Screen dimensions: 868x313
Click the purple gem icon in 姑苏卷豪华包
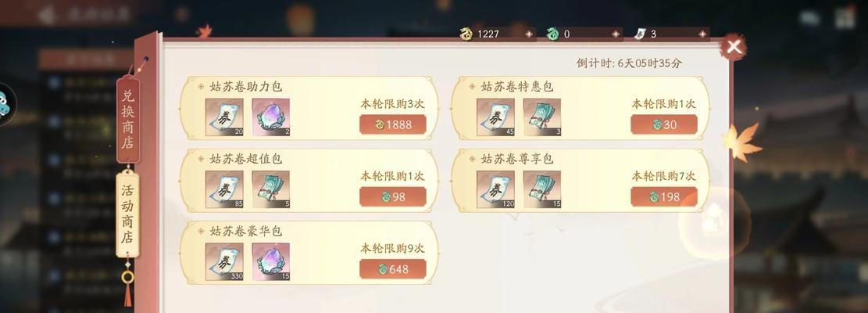coord(270,262)
